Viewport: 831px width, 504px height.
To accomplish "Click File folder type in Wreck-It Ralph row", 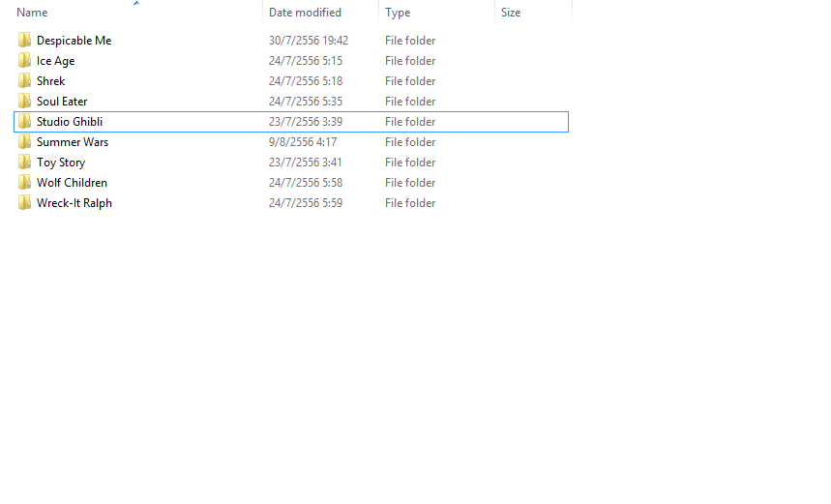I will click(410, 203).
